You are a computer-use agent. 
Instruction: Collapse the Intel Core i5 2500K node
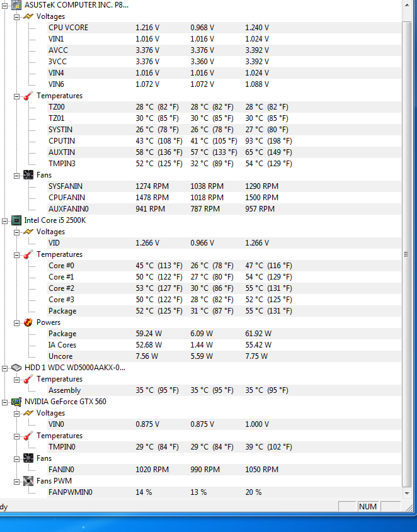(5, 221)
